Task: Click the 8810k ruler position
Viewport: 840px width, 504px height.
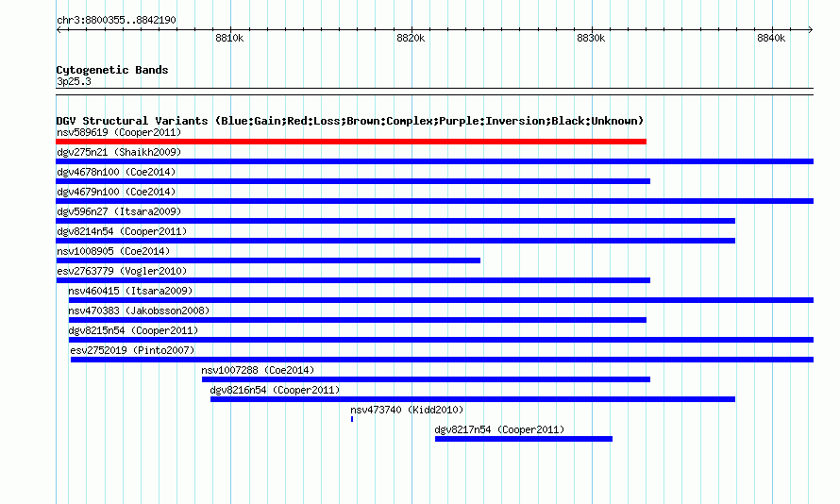Action: click(229, 38)
